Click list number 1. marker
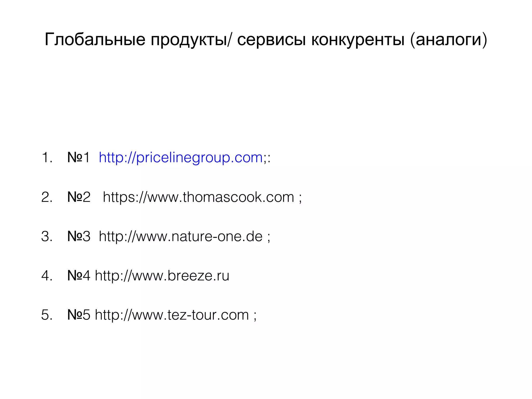532x399 pixels. pyautogui.click(x=47, y=158)
